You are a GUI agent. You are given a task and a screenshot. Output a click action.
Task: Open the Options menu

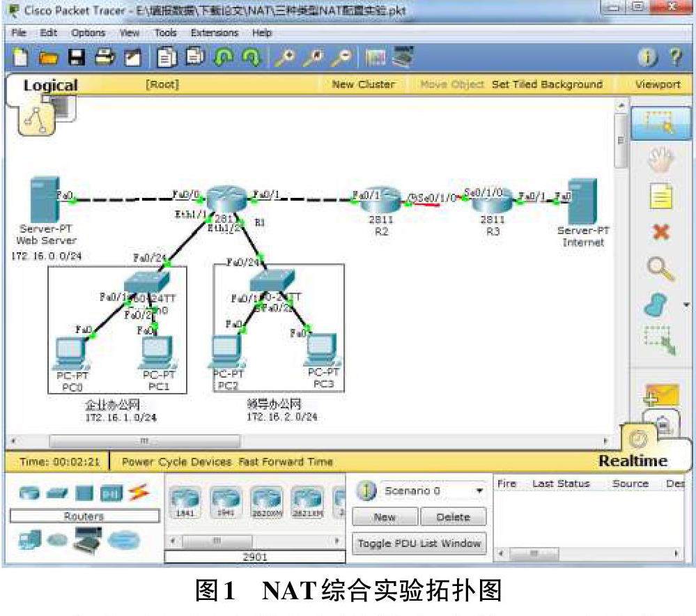(x=88, y=33)
